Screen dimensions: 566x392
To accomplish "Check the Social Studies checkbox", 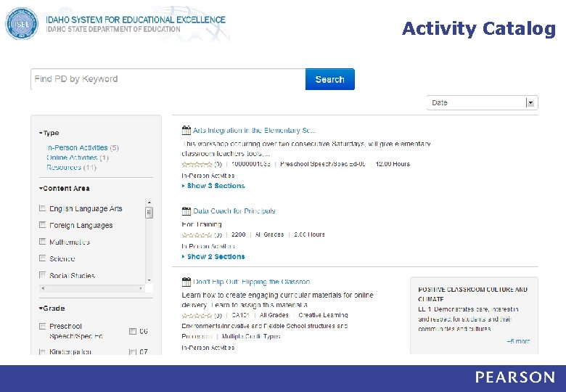I will pos(42,274).
